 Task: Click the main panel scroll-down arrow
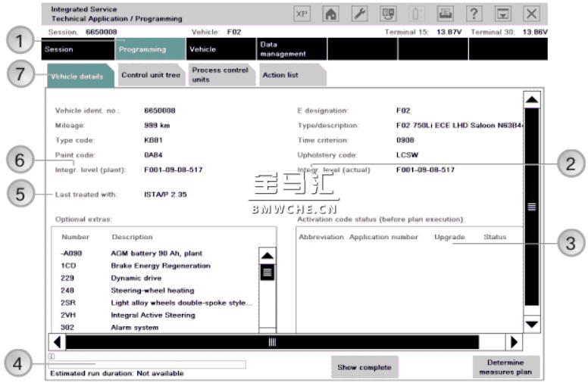pos(532,324)
